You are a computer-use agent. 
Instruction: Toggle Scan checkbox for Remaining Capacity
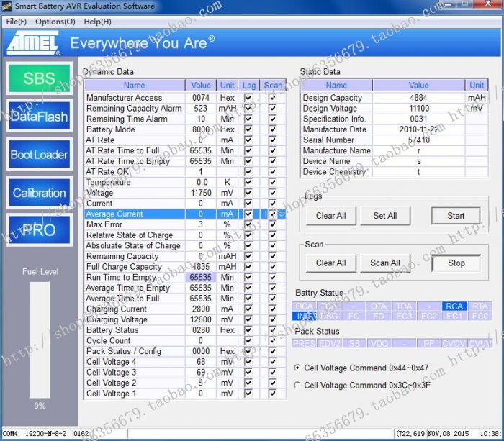(x=272, y=256)
